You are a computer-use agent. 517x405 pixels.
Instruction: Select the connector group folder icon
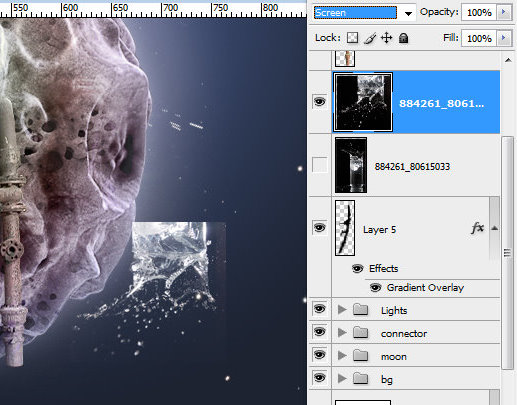pos(360,333)
